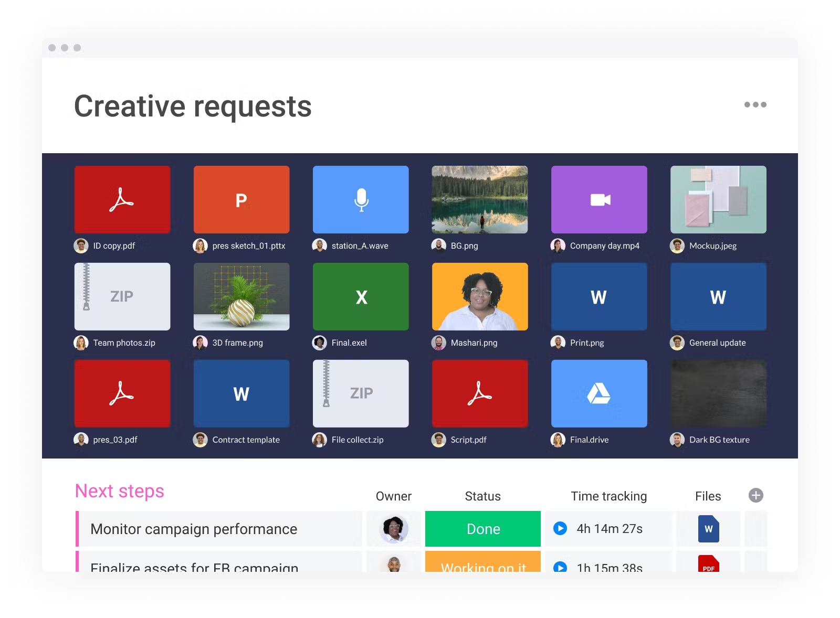Open the ID copy.pdf file tile
This screenshot has width=840, height=618.
pos(122,200)
